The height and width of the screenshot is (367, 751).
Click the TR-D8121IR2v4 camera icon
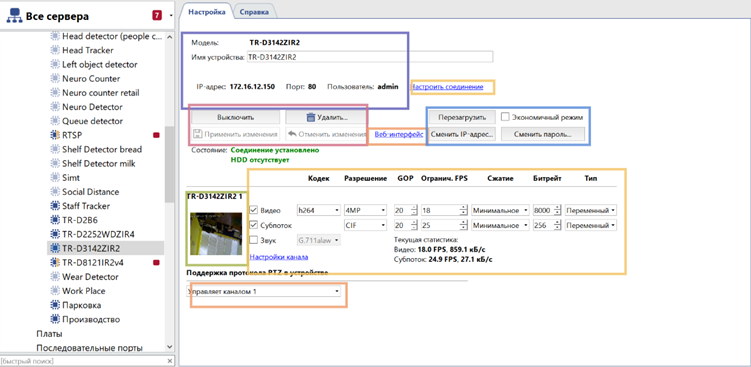pyautogui.click(x=55, y=263)
